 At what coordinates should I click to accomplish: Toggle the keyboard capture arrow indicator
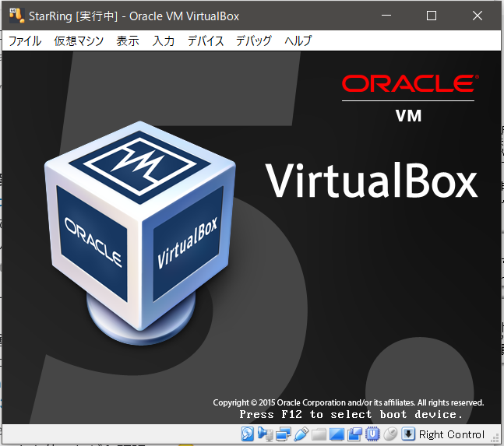coord(407,434)
